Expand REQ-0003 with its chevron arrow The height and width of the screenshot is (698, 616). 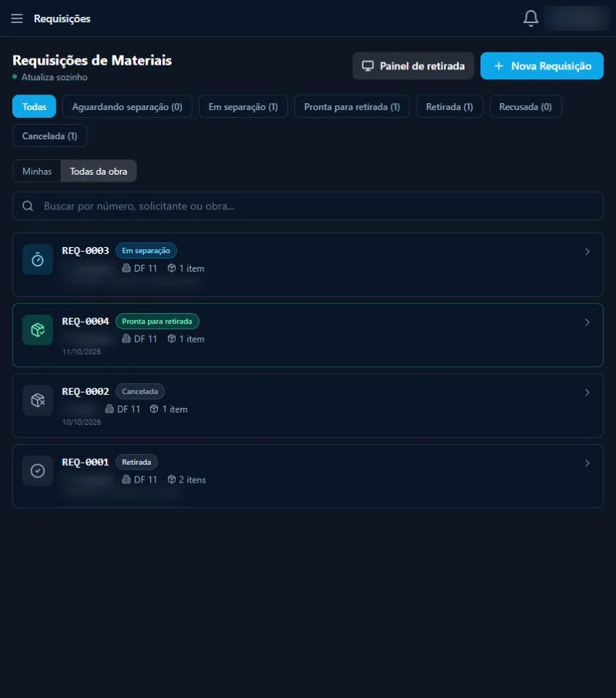click(x=587, y=252)
